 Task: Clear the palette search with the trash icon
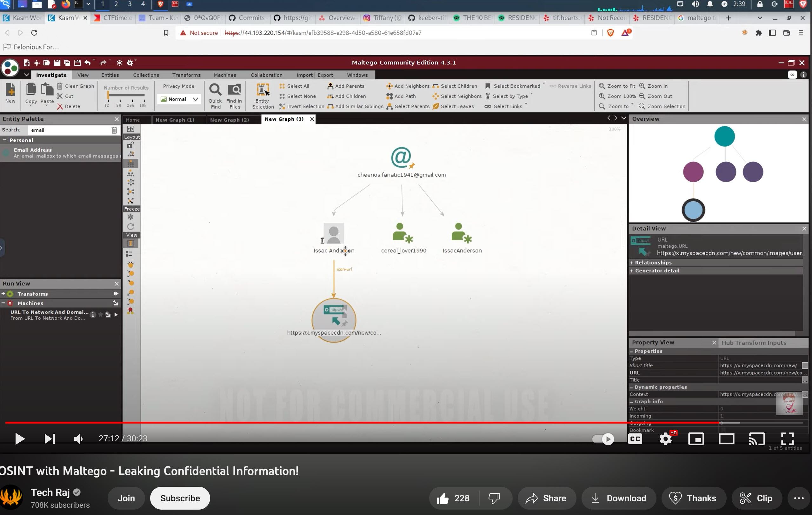(x=114, y=130)
